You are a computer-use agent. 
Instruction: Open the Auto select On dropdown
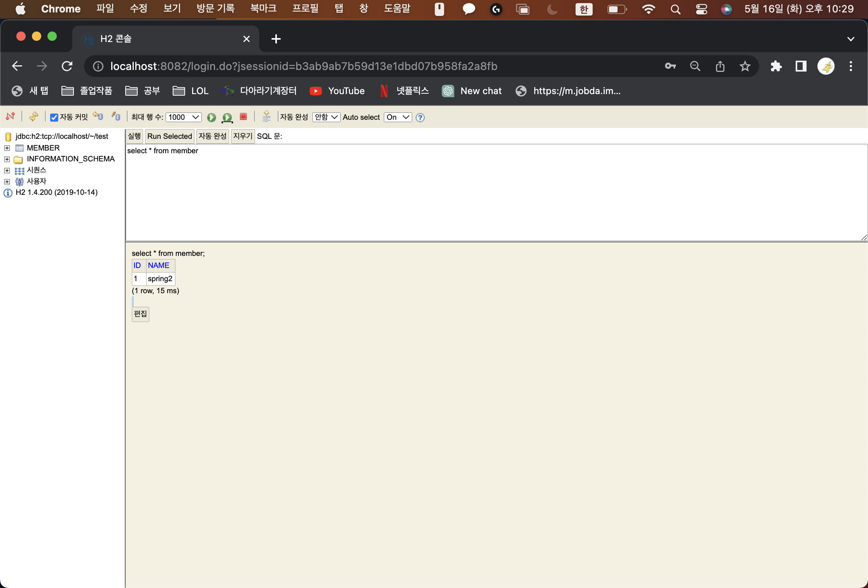click(x=398, y=117)
